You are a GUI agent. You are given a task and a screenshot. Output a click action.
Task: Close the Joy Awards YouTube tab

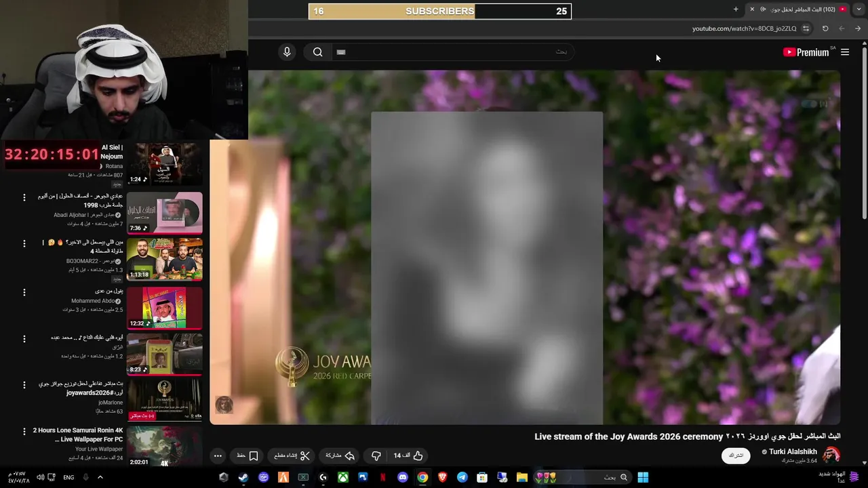tap(751, 9)
